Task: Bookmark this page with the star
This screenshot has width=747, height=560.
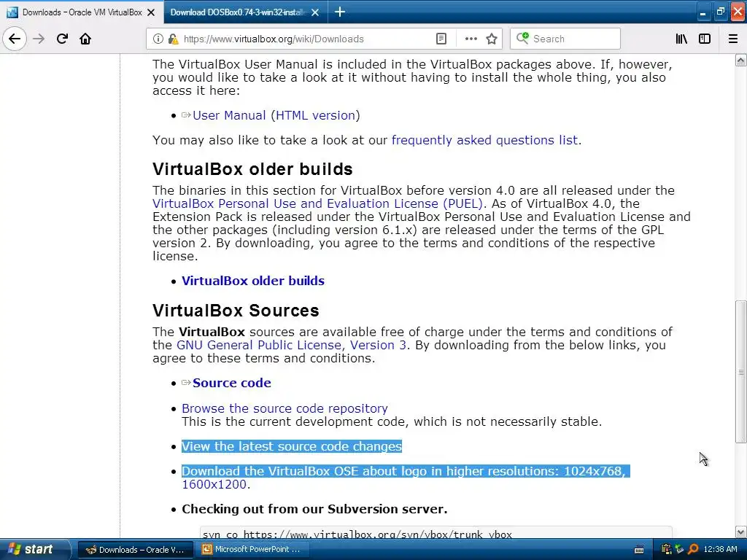Action: (492, 39)
